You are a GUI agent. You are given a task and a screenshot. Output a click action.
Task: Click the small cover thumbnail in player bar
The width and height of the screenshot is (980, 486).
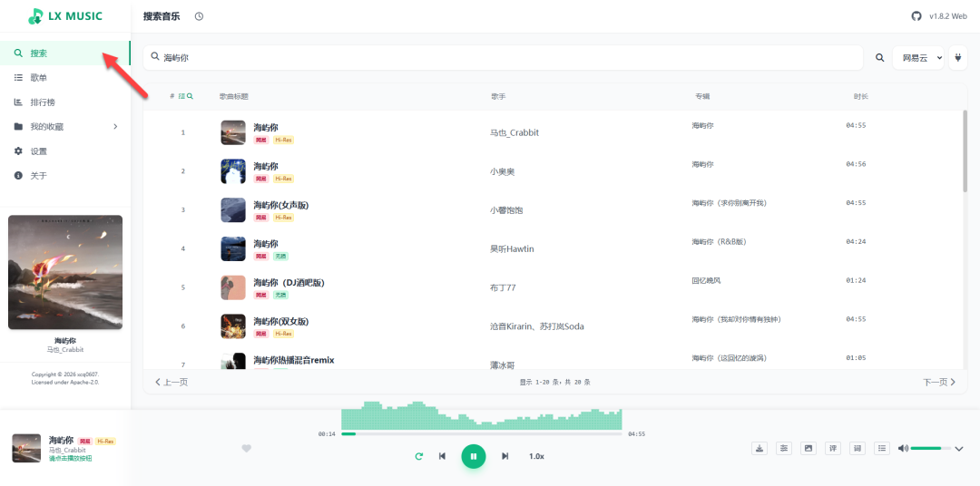point(26,448)
